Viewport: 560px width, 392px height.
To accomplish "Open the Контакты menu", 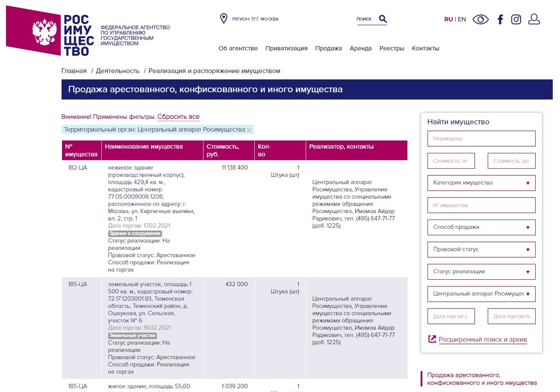I will click(x=426, y=48).
